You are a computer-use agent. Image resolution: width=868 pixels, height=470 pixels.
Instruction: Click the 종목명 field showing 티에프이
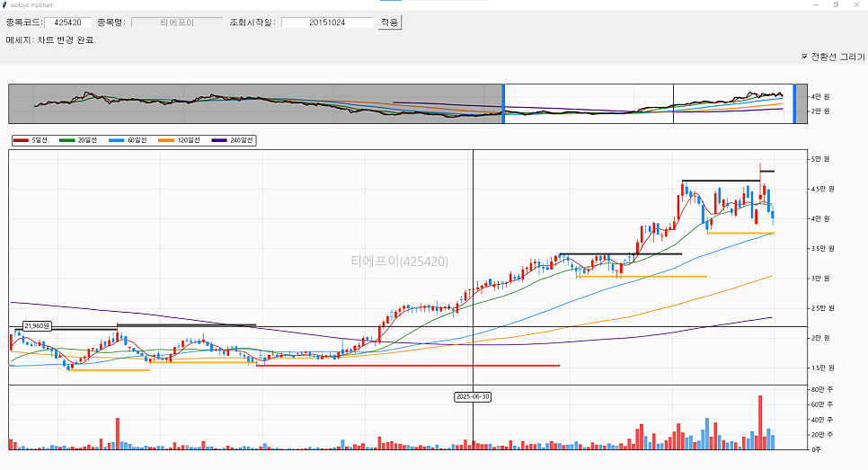tap(177, 22)
